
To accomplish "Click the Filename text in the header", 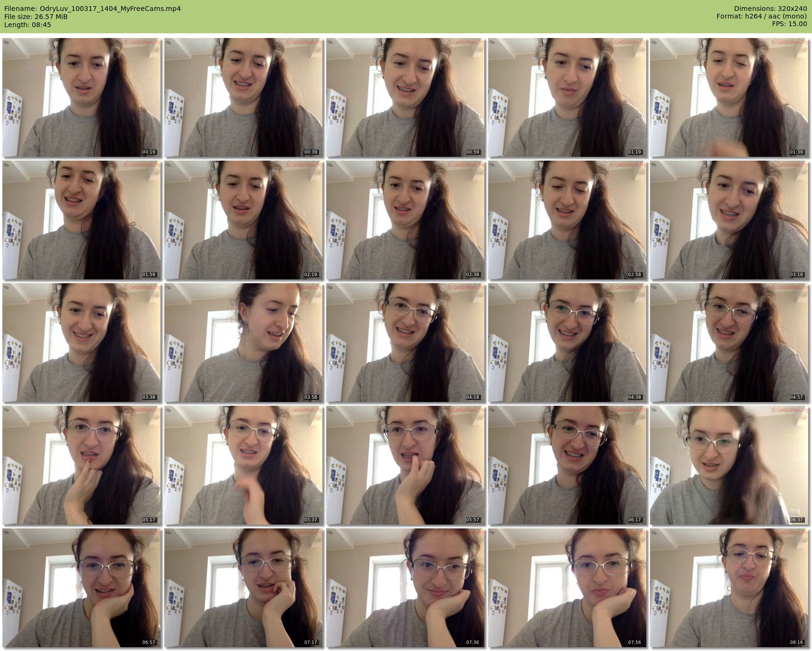I will click(92, 9).
